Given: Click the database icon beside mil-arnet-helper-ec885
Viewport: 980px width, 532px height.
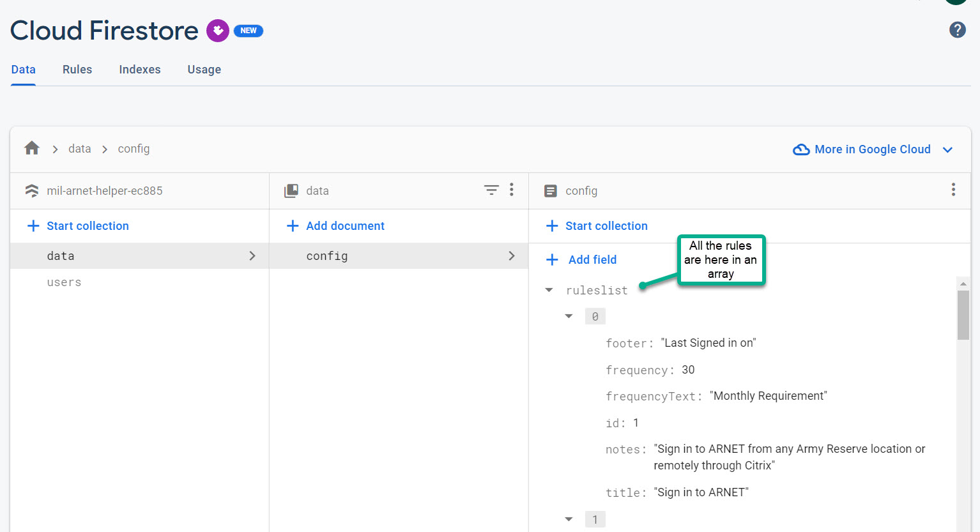Looking at the screenshot, I should pyautogui.click(x=31, y=190).
